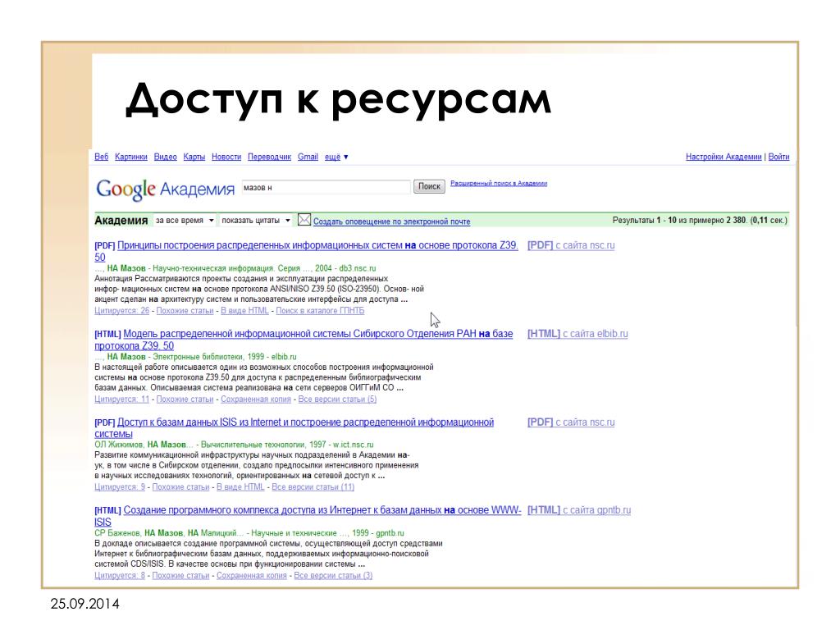Open the 'за все время' time dropdown
Image resolution: width=840 pixels, height=630 pixels.
click(185, 220)
